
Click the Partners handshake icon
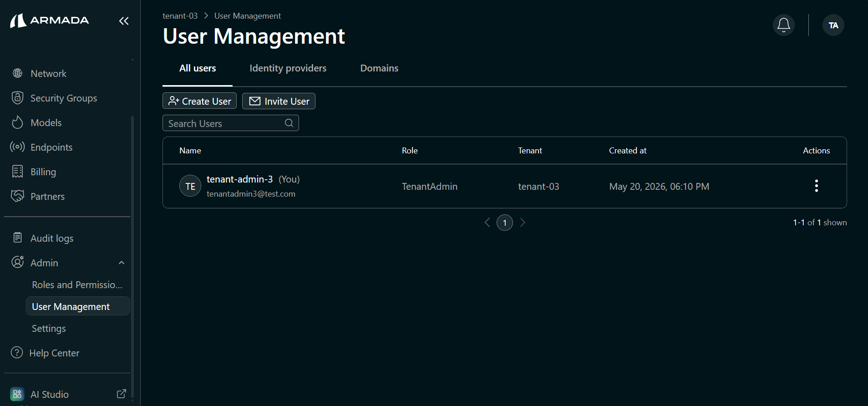click(17, 196)
